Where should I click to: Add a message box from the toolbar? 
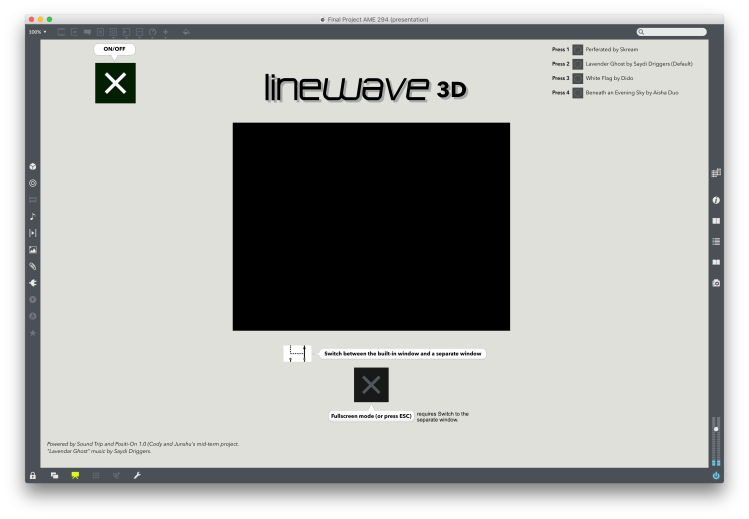[x=75, y=32]
